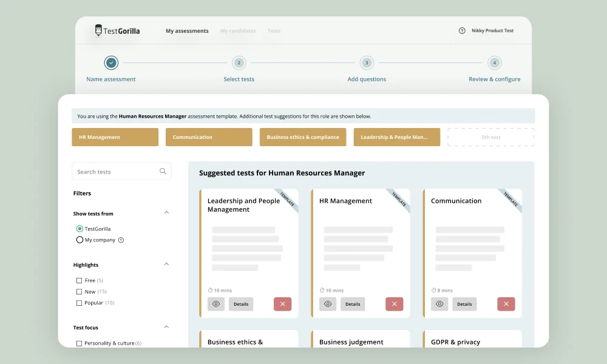This screenshot has height=364, width=607.
Task: Switch to the My candidates tab
Action: click(237, 30)
